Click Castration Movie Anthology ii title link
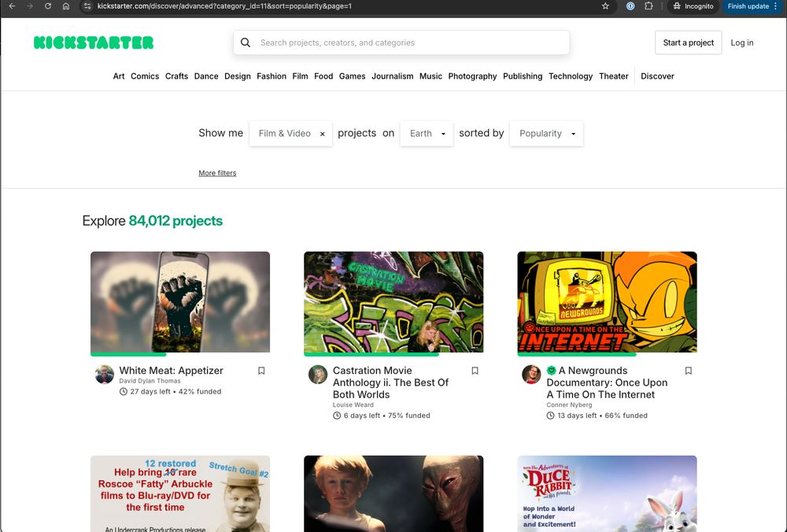 coord(390,382)
